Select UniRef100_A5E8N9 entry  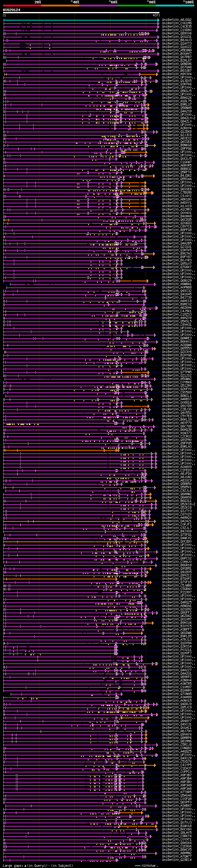tap(177, 50)
